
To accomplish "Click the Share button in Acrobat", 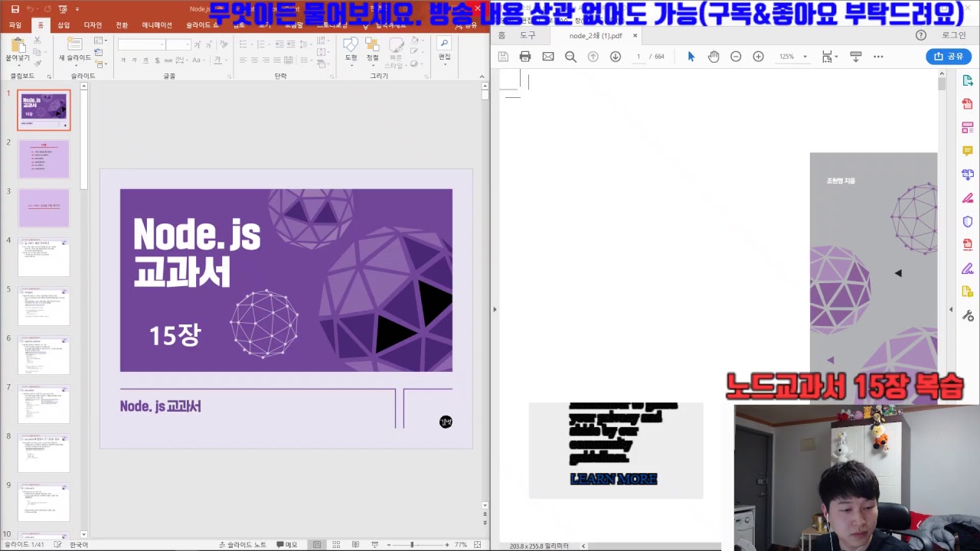I will 949,57.
